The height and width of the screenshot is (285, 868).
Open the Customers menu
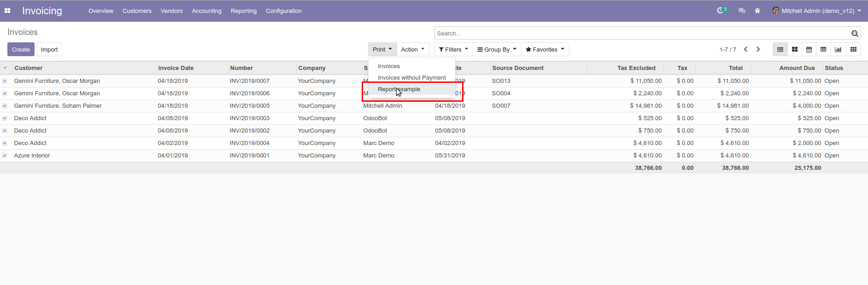click(x=137, y=11)
